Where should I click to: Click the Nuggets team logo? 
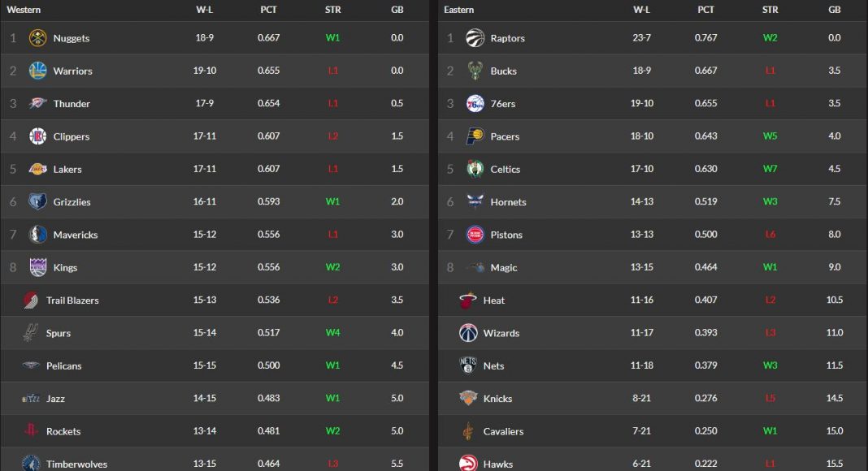click(37, 38)
